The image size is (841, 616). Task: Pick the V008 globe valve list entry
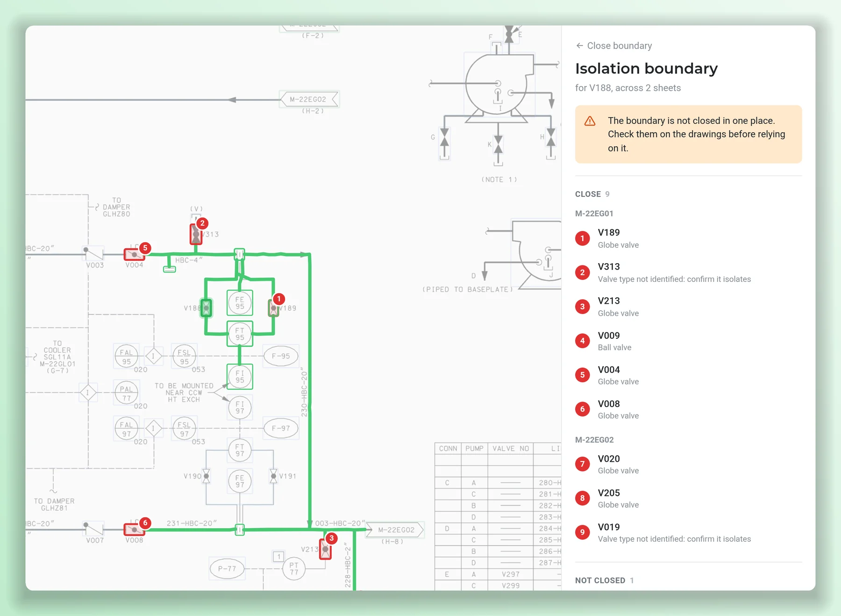pos(688,409)
